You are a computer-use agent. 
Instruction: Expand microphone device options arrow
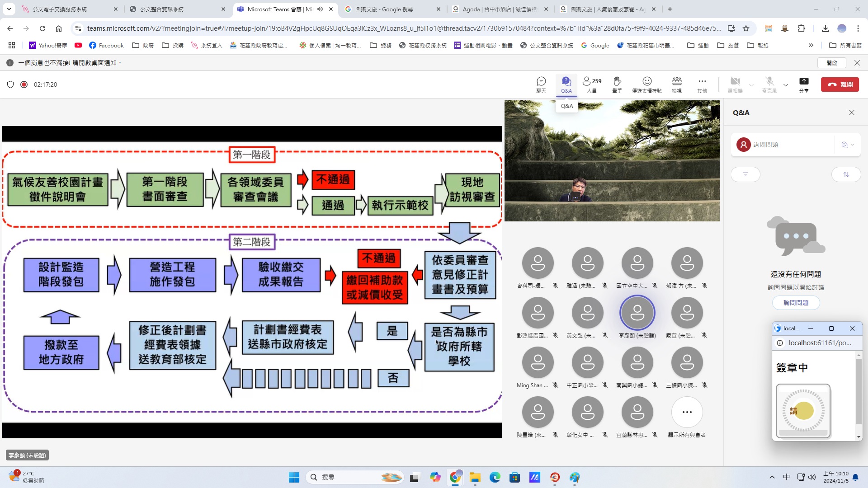tap(786, 84)
